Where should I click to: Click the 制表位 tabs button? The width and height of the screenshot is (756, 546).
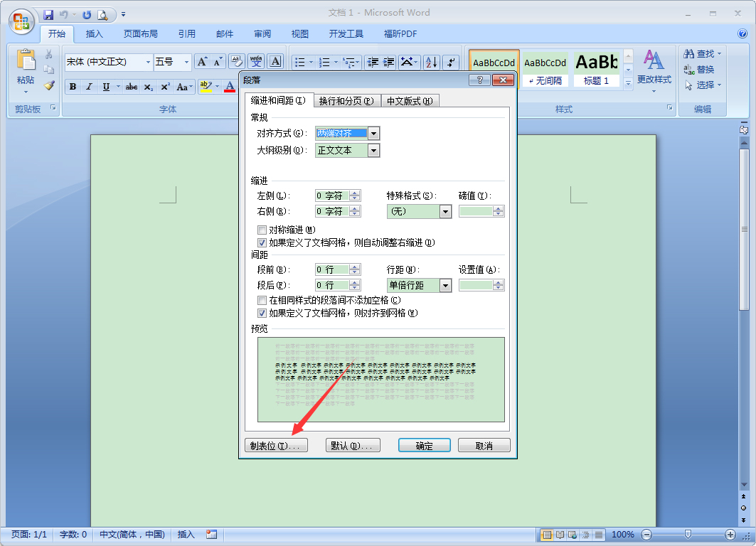coord(276,445)
